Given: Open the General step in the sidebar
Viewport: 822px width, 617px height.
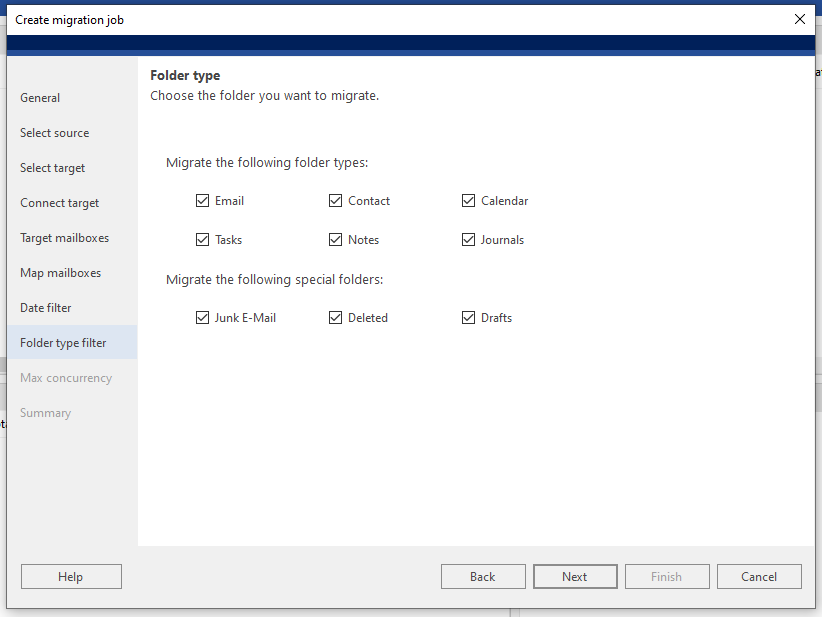Looking at the screenshot, I should [x=40, y=97].
